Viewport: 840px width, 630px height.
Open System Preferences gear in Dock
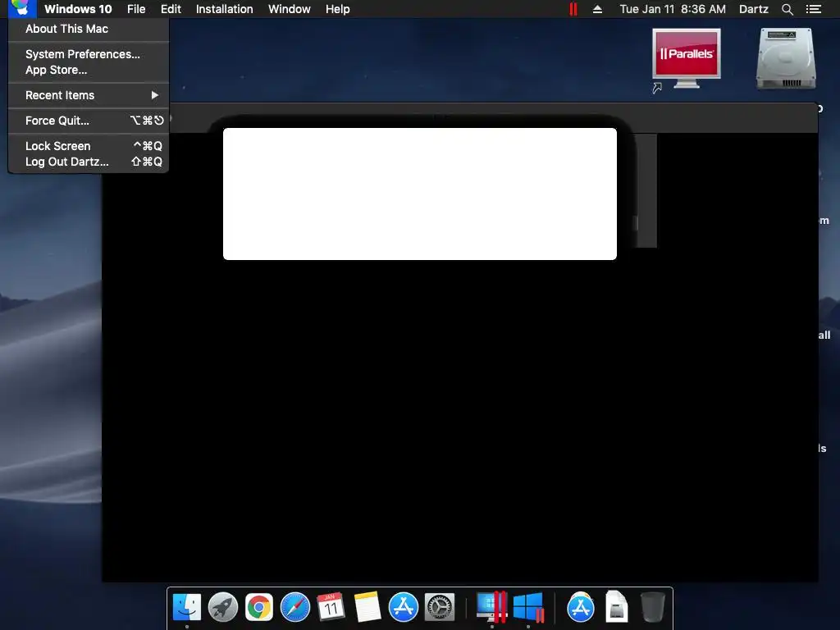coord(440,607)
